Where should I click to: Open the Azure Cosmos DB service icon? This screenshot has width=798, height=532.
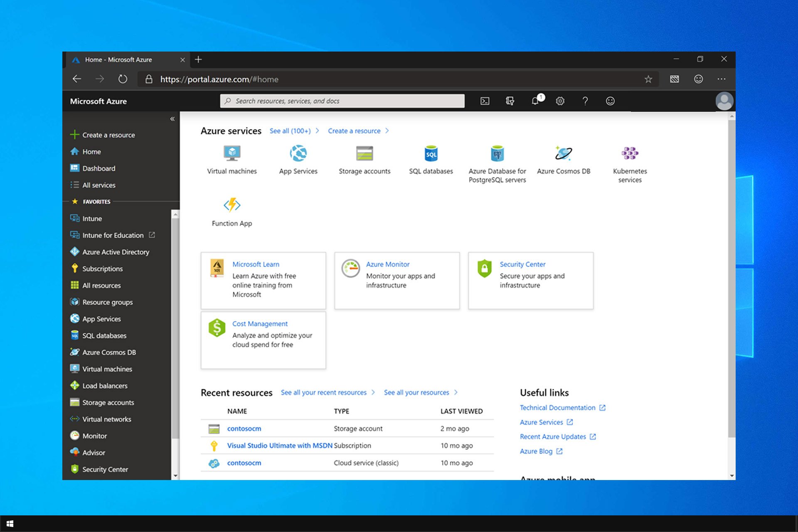click(564, 153)
